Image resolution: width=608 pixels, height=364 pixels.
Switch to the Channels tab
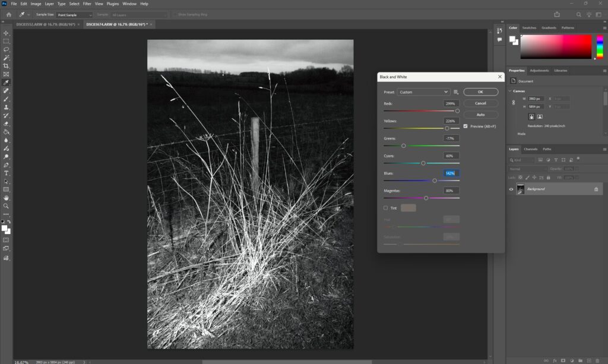(x=531, y=149)
